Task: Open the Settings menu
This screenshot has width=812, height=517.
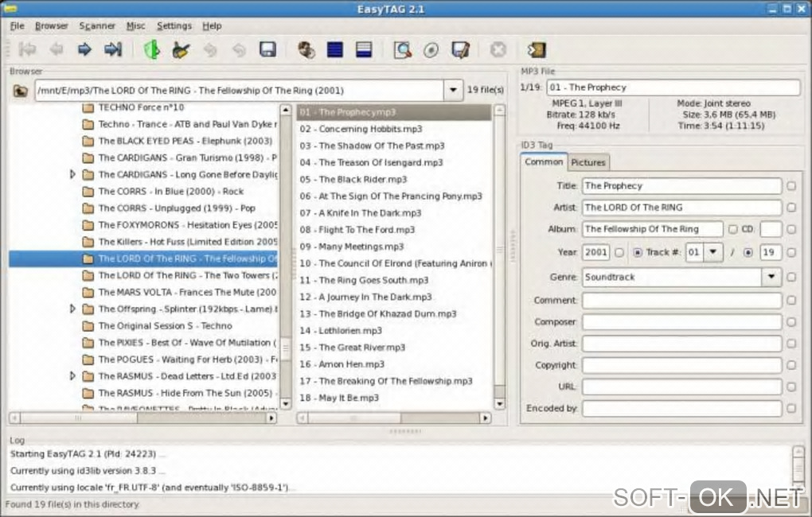Action: (174, 26)
